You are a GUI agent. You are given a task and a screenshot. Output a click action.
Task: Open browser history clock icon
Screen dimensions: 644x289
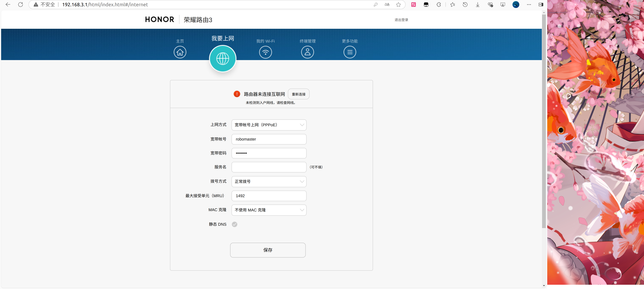click(x=465, y=5)
